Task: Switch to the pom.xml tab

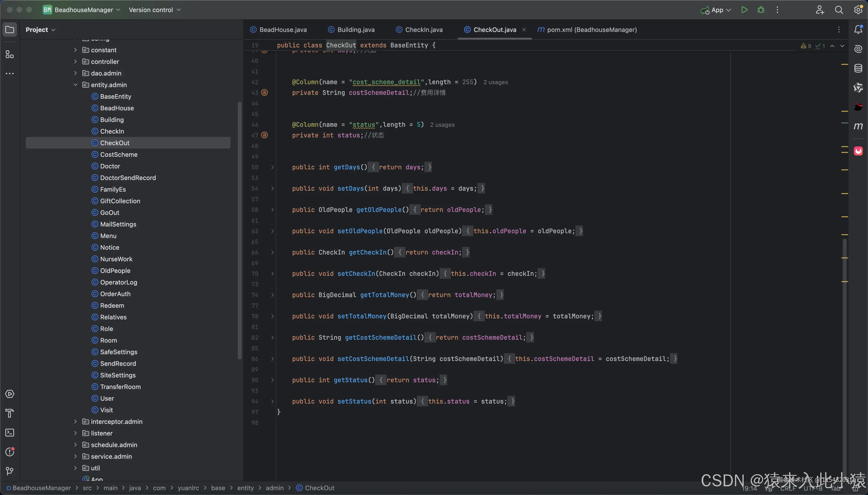Action: point(591,30)
